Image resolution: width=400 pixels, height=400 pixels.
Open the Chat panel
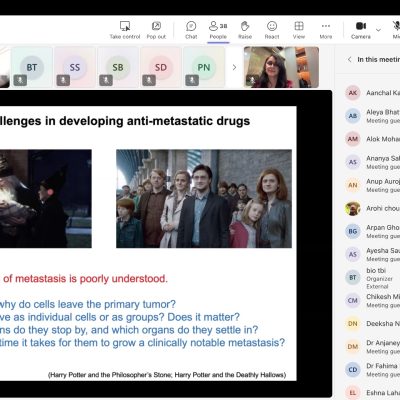pos(191,30)
